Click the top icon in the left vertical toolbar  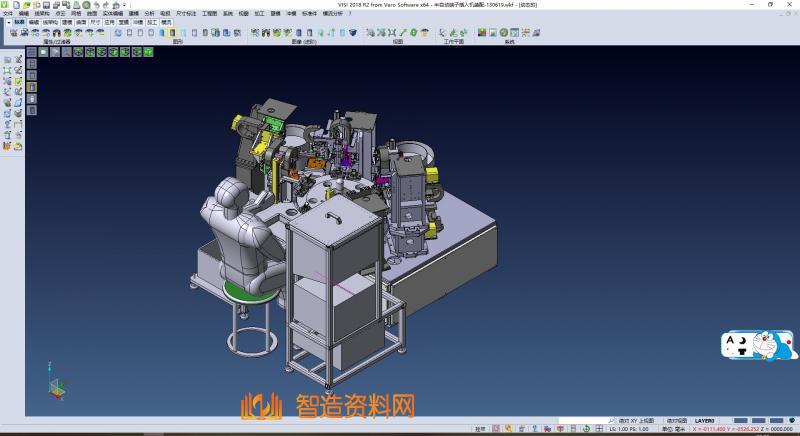(7, 60)
